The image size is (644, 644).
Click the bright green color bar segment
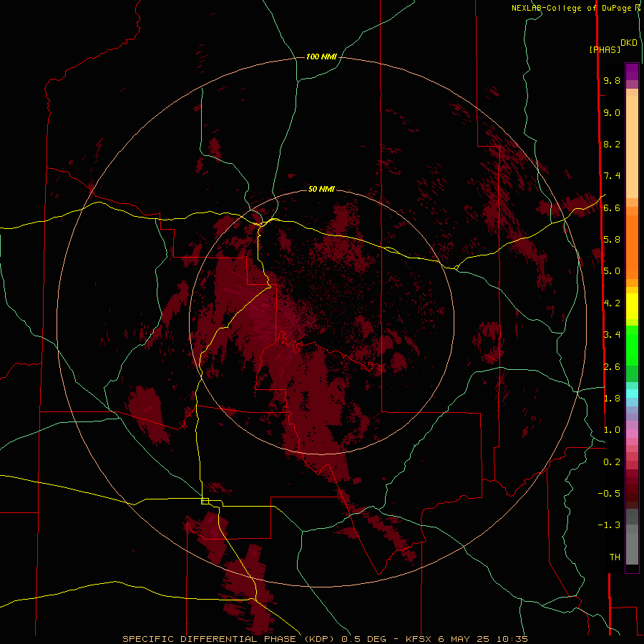click(632, 345)
